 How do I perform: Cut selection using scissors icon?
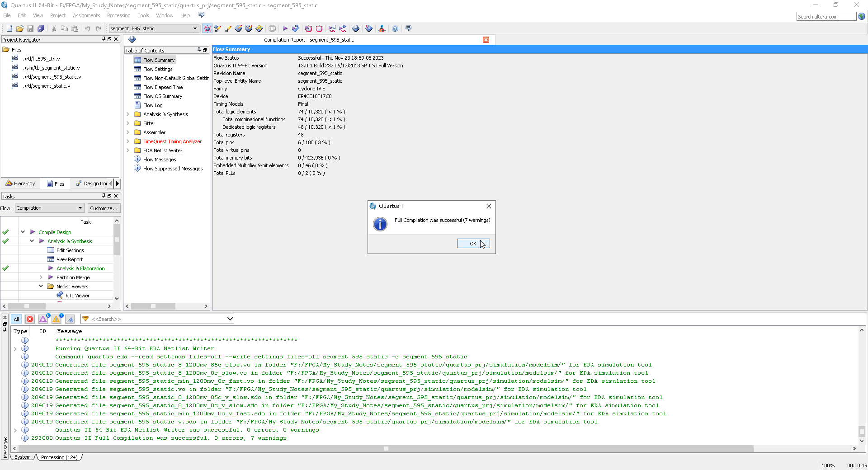(x=54, y=28)
